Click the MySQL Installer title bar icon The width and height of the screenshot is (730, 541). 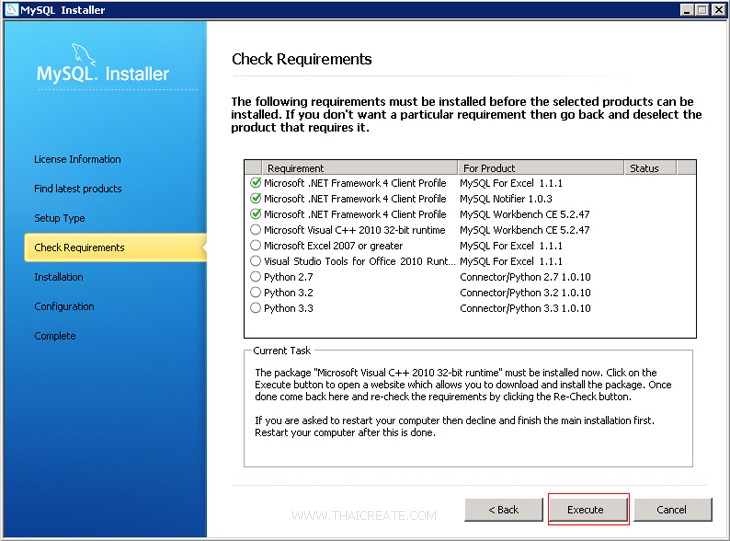click(x=11, y=9)
